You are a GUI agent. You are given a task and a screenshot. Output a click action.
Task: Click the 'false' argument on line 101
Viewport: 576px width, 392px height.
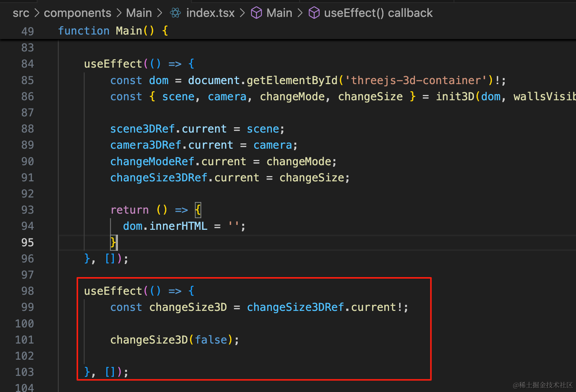click(211, 340)
